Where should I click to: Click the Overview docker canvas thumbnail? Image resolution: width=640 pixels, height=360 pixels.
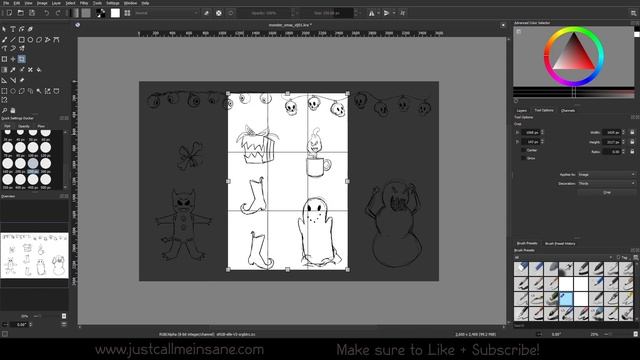(34, 256)
